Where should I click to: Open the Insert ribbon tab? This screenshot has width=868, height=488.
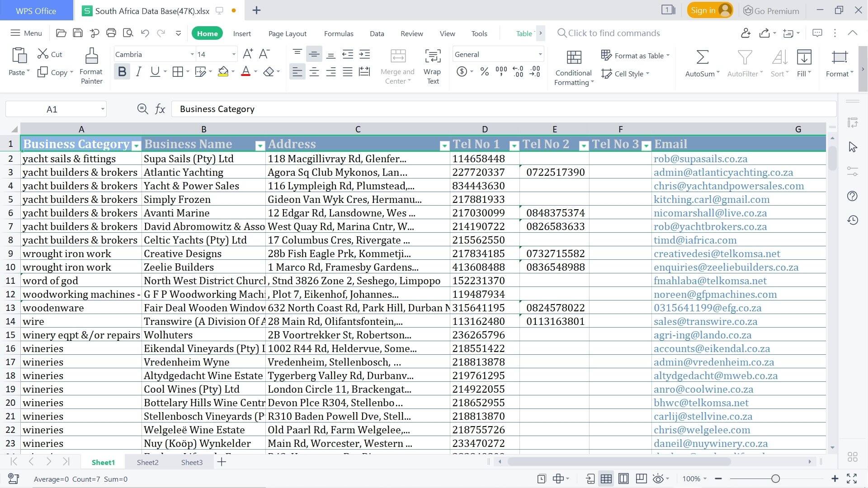242,33
